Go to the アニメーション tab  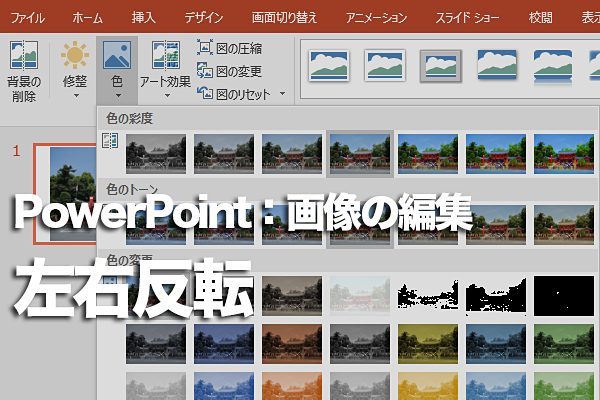pos(376,18)
